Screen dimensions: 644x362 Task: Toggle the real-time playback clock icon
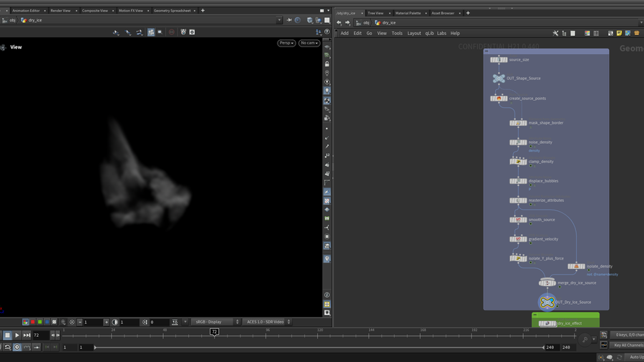click(x=17, y=347)
